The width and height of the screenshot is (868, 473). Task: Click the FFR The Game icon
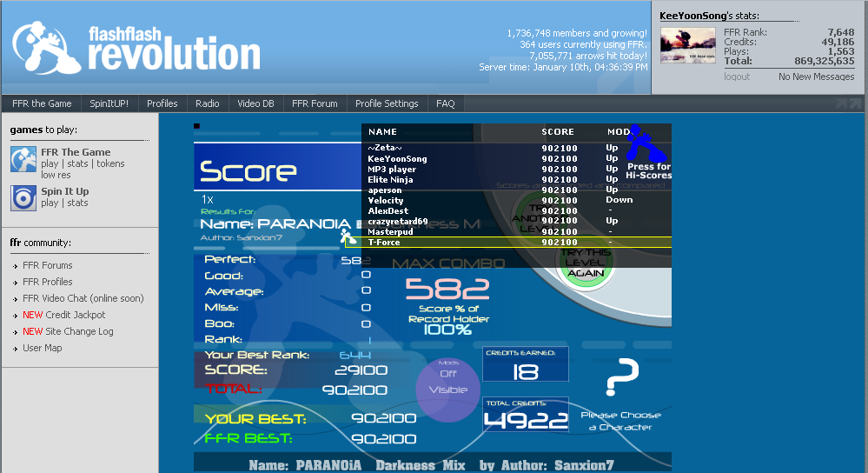click(23, 159)
